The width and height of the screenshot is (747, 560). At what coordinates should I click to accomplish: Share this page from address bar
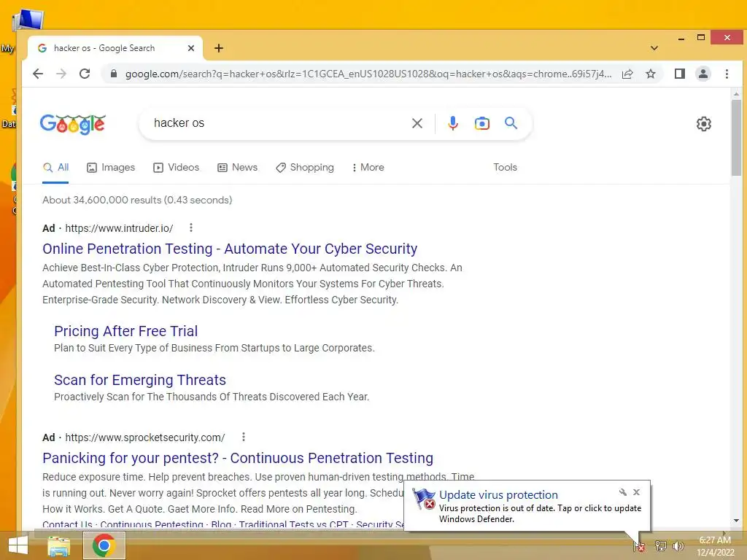627,74
